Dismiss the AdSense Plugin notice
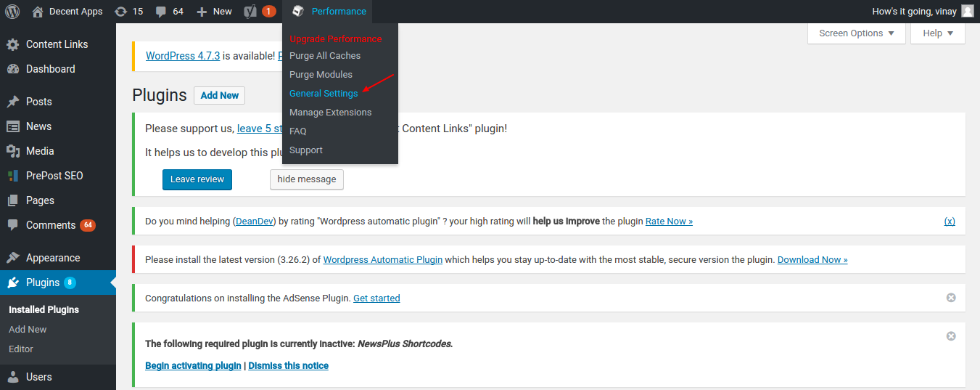 [951, 298]
